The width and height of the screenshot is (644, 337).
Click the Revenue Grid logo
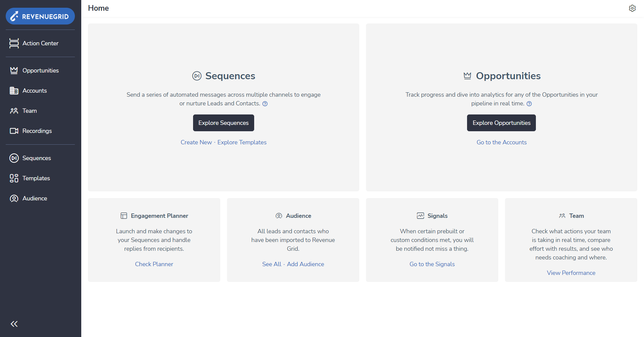(x=40, y=16)
